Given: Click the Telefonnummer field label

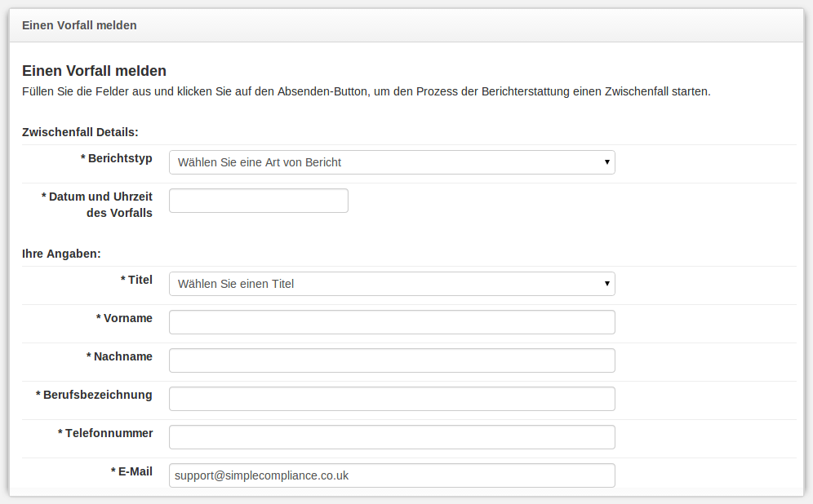Looking at the screenshot, I should 105,433.
